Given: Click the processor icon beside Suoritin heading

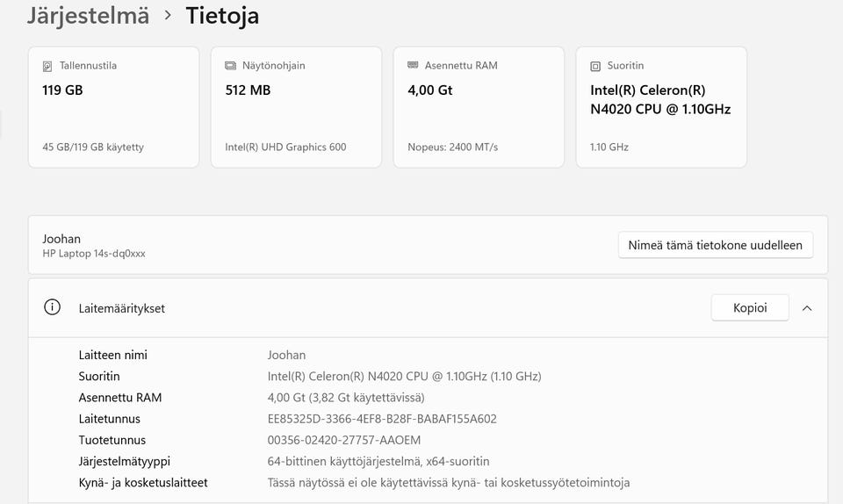Looking at the screenshot, I should click(595, 66).
